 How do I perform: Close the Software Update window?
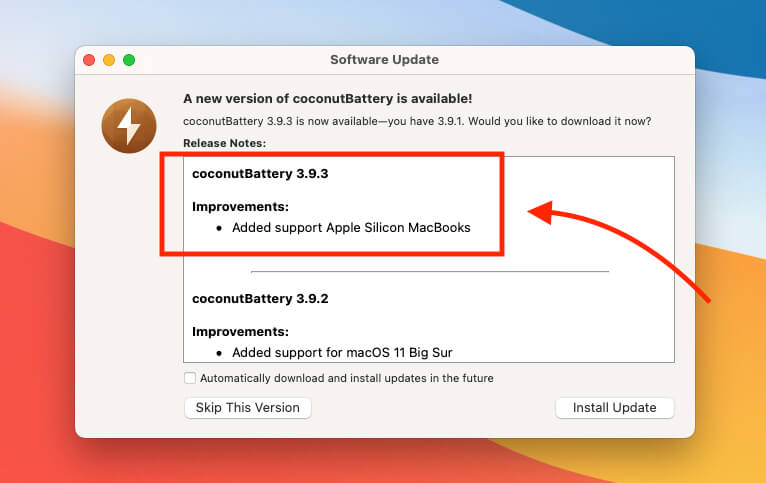click(89, 60)
